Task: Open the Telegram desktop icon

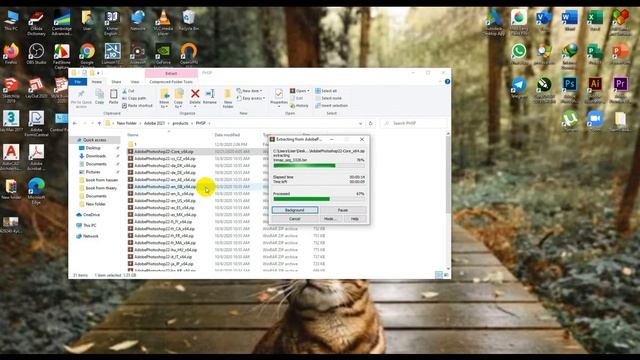Action: click(x=519, y=88)
